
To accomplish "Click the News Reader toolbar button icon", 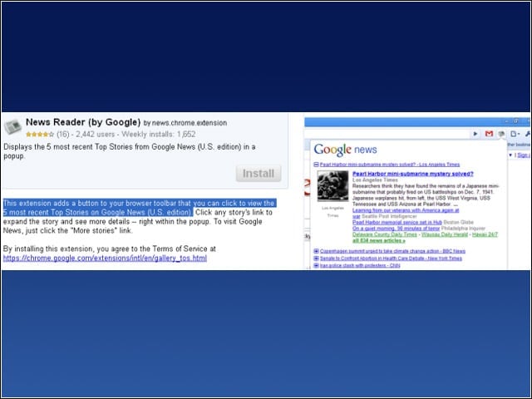I will (501, 134).
